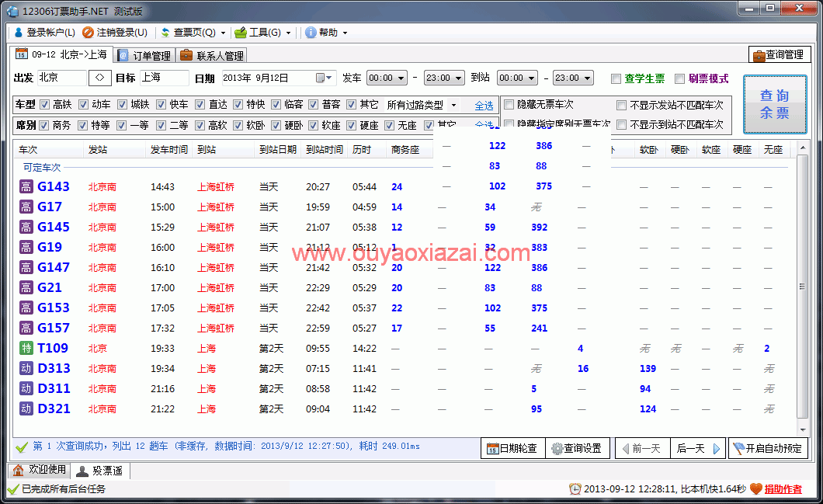
Task: Click the 出发 station input field
Action: 61,78
